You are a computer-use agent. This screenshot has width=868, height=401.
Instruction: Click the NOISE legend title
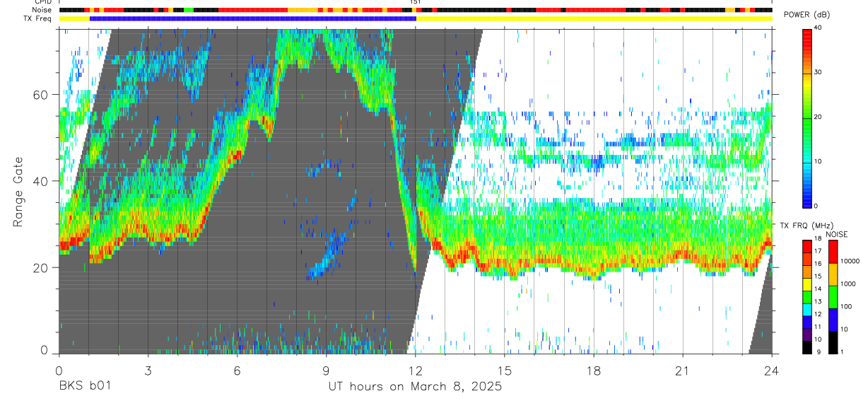pos(836,234)
